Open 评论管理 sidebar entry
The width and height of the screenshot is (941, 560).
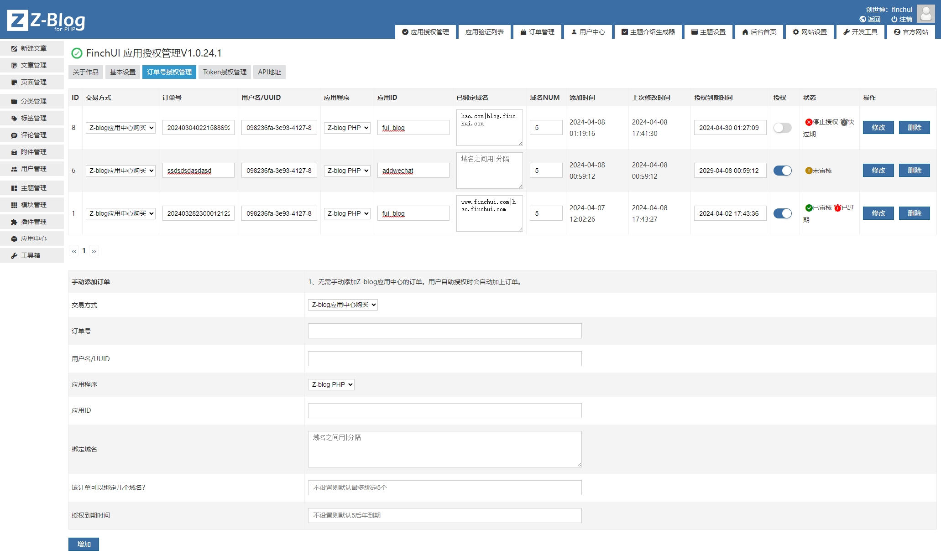32,135
